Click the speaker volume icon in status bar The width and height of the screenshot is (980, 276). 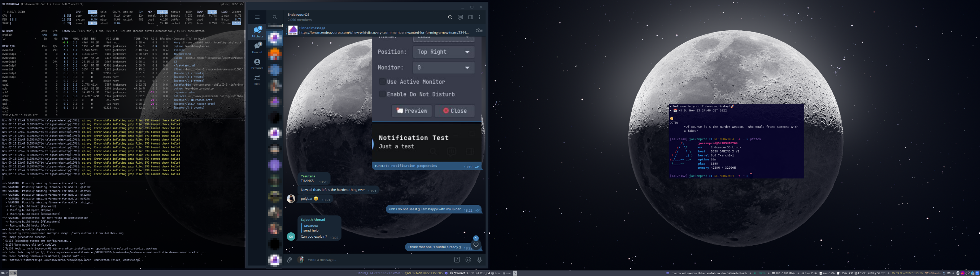coord(755,273)
